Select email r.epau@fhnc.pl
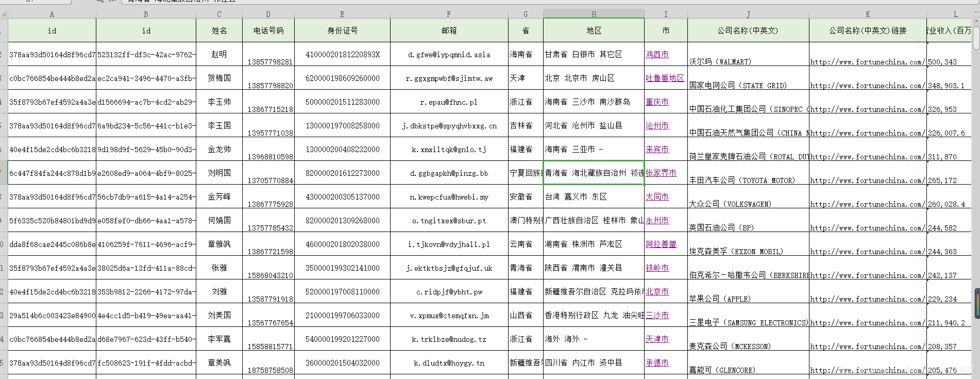This screenshot has width=980, height=379. coord(449,102)
